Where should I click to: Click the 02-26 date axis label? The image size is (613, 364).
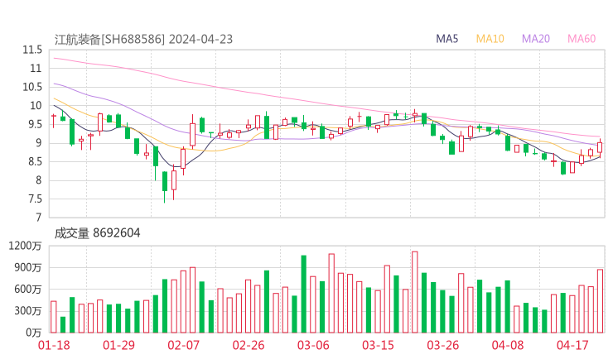249,345
